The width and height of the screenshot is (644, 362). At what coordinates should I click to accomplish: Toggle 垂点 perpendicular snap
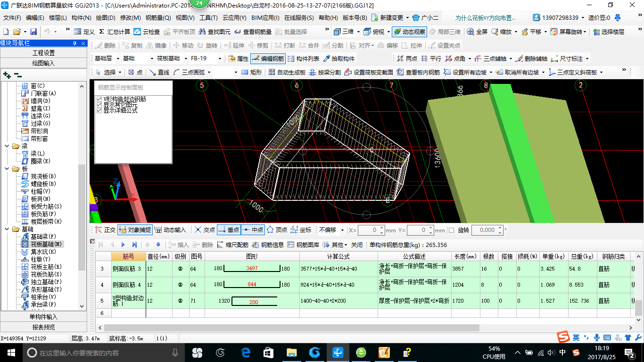[x=229, y=230]
